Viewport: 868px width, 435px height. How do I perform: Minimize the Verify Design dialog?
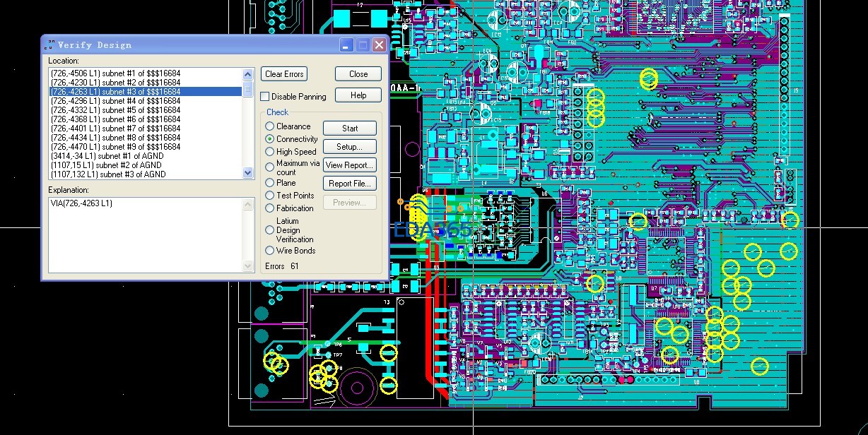coord(346,45)
